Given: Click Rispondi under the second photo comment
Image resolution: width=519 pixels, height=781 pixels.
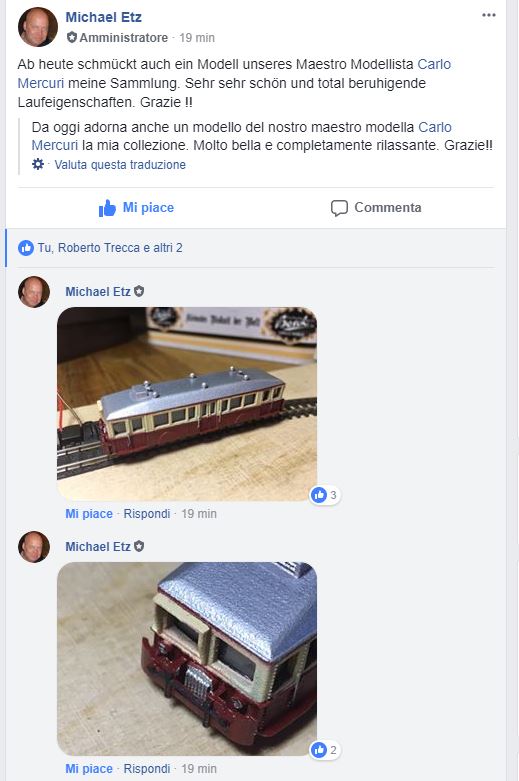Looking at the screenshot, I should (147, 769).
